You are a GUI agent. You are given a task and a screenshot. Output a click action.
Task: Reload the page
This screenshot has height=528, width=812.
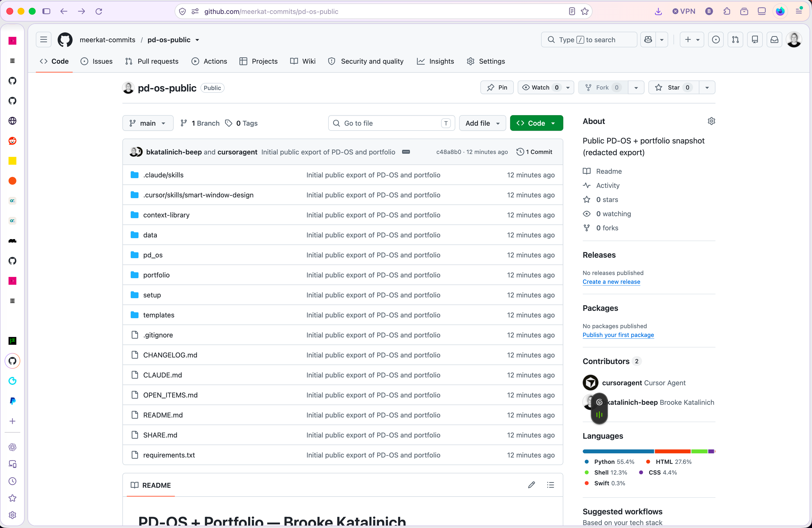point(99,11)
